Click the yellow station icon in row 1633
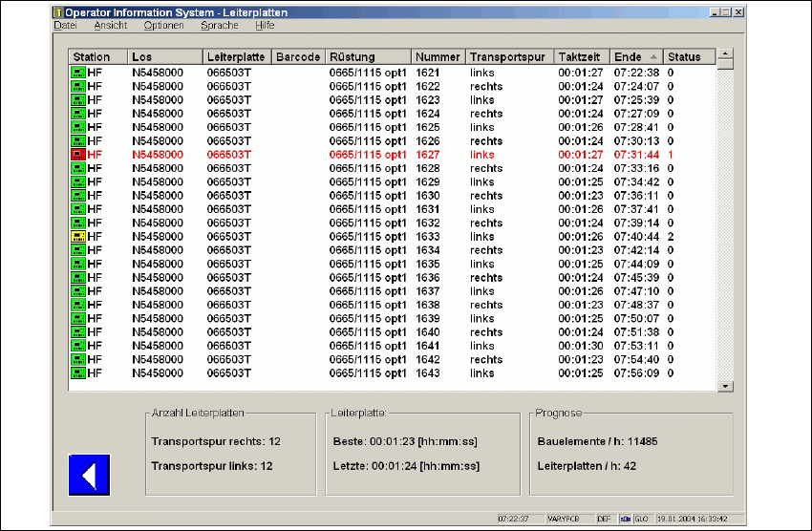The width and height of the screenshot is (812, 531). 77,237
